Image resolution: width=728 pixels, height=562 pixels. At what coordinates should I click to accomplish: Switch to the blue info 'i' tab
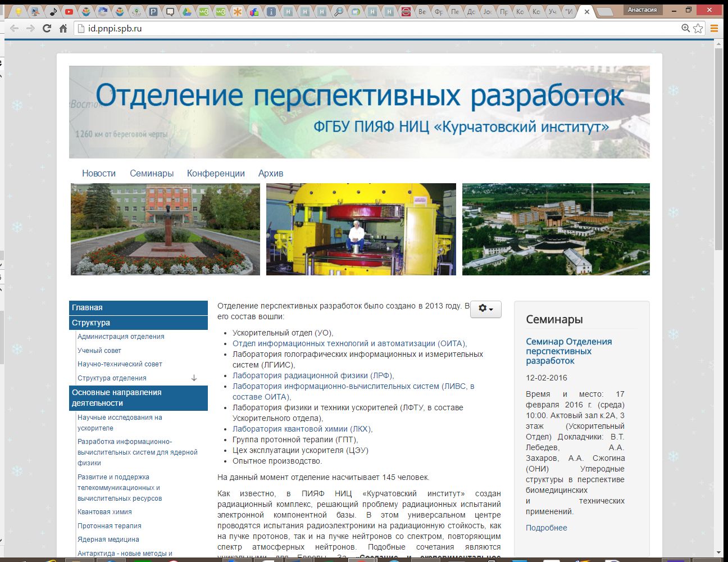tap(271, 11)
